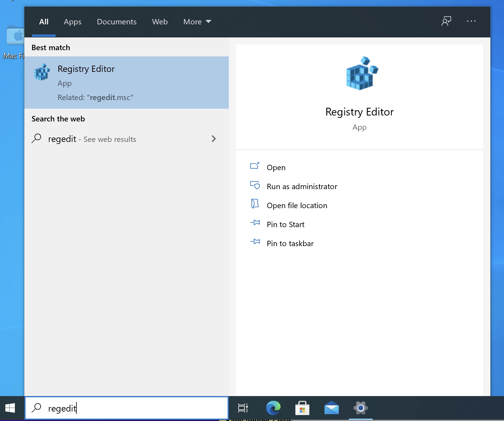Open the three-dot options menu
This screenshot has width=504, height=421.
[x=471, y=21]
